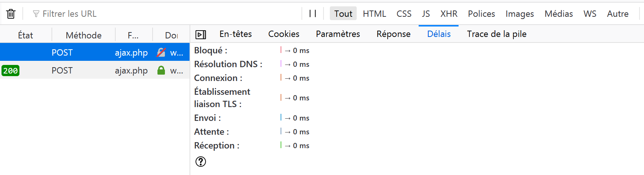Filter requests by CSS type

point(404,14)
